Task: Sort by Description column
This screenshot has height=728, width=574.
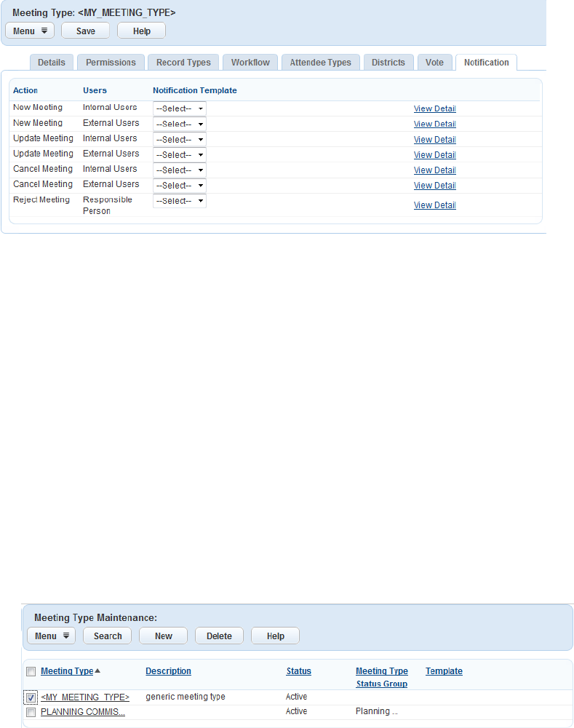Action: 169,671
